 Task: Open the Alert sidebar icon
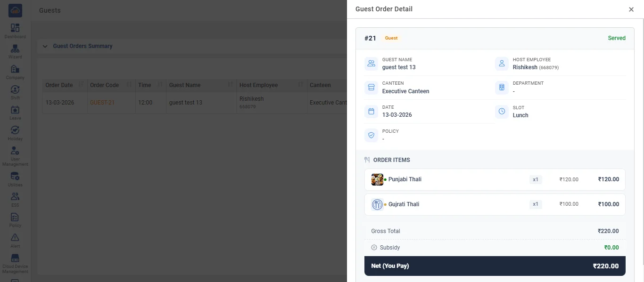[15, 240]
